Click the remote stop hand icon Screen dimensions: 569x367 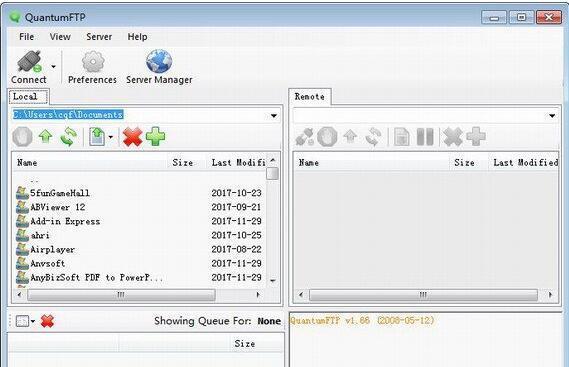click(x=327, y=137)
